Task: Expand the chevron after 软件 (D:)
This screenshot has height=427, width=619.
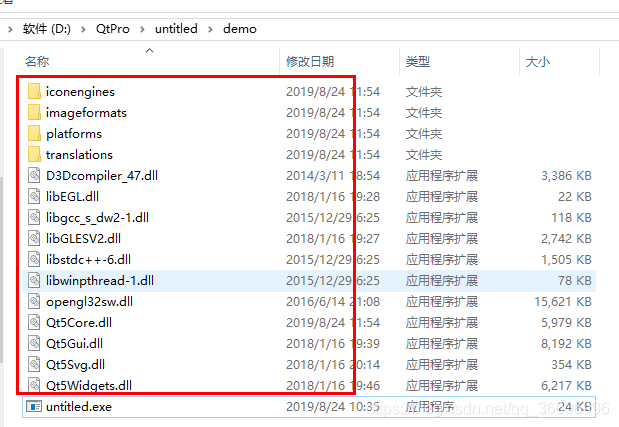Action: [83, 29]
